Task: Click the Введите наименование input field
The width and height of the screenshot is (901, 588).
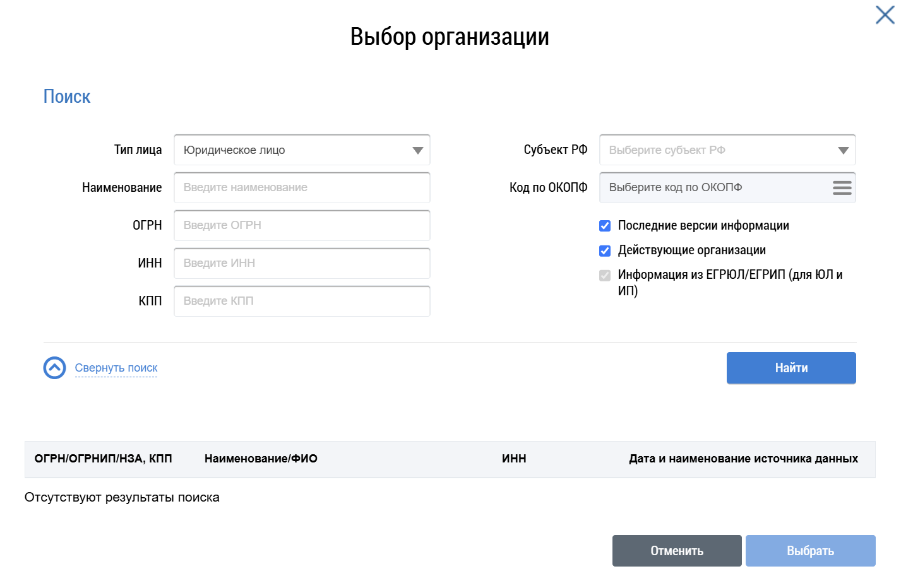Action: click(x=302, y=187)
